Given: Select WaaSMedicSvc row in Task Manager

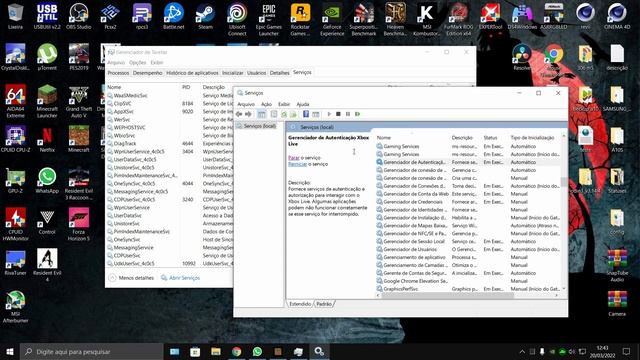Looking at the screenshot, I should [169, 96].
